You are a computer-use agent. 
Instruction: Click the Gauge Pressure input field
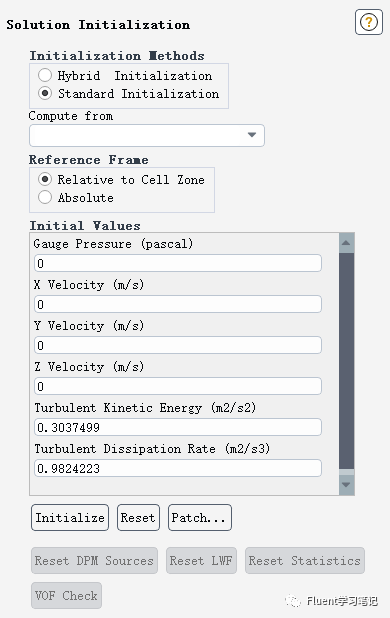coord(178,263)
